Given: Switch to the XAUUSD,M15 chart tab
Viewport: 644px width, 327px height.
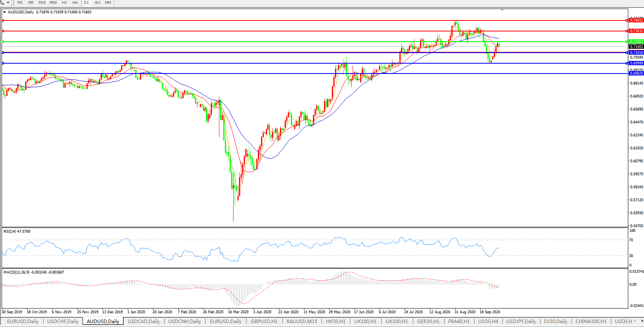Looking at the screenshot, I should point(302,321).
